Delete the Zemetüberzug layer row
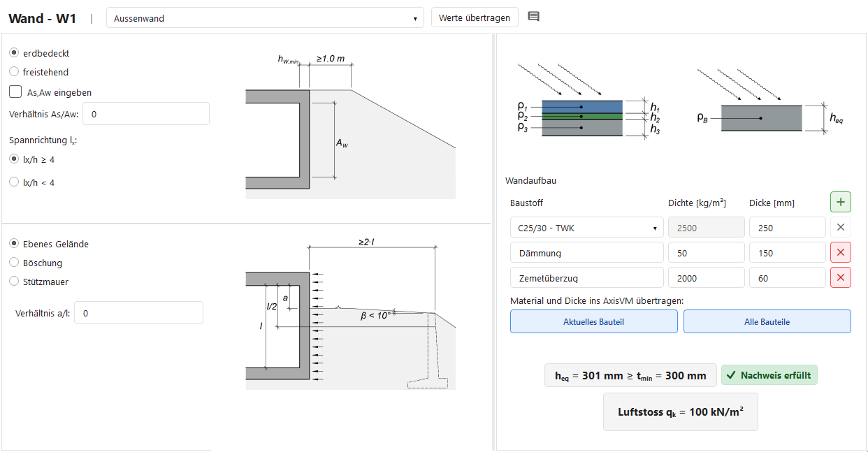Image resolution: width=868 pixels, height=452 pixels. pyautogui.click(x=841, y=277)
